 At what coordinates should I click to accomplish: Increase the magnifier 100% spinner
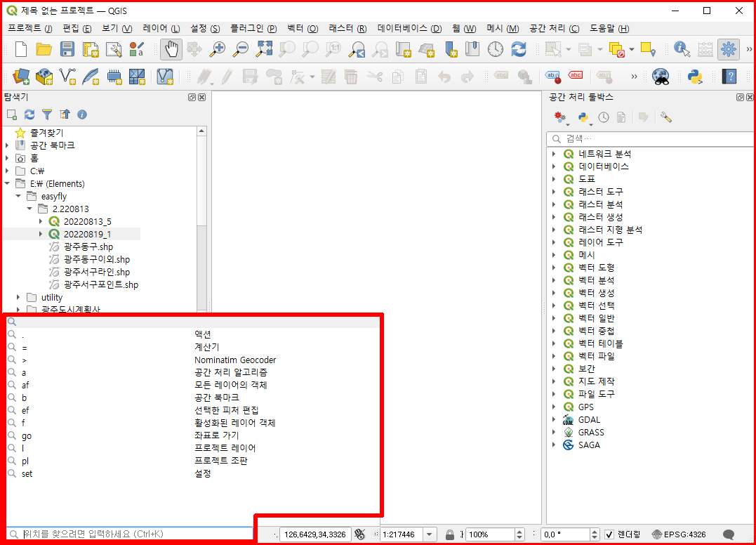click(x=519, y=532)
